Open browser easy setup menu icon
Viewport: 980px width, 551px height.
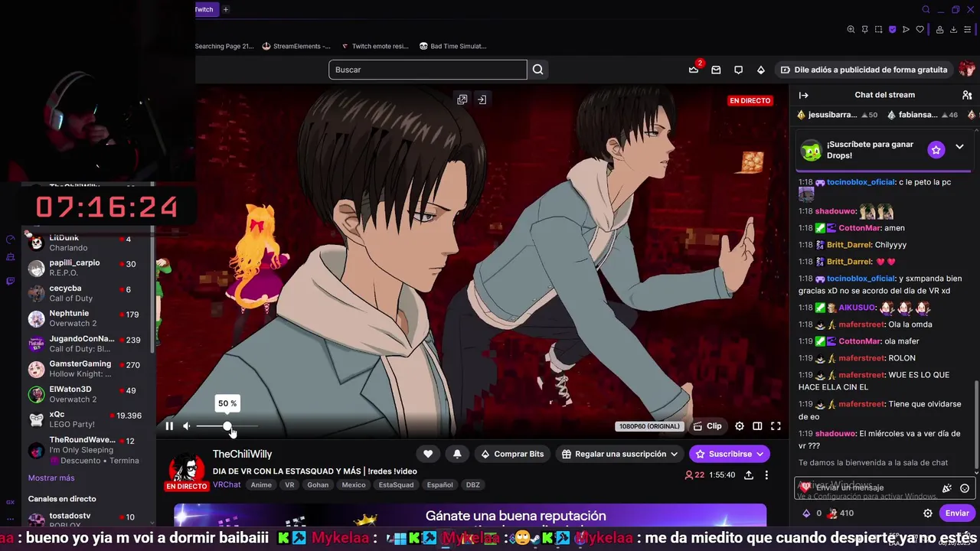coord(968,30)
